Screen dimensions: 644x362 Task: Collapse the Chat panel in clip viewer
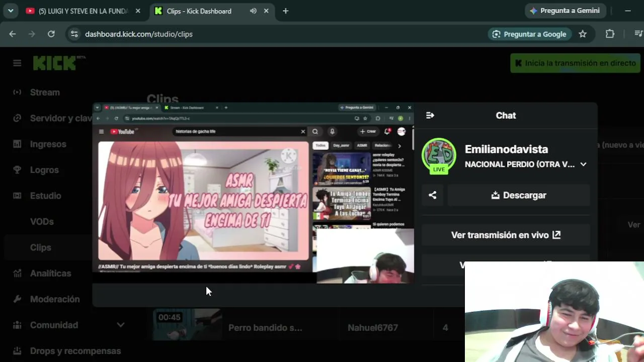tap(430, 116)
